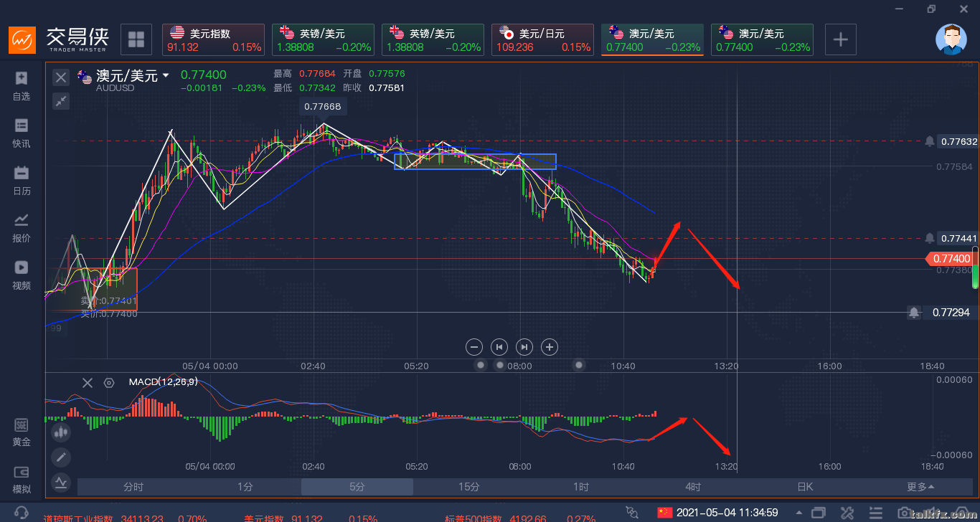Close the MACD indicator panel
Image resolution: width=980 pixels, height=522 pixels.
[88, 383]
